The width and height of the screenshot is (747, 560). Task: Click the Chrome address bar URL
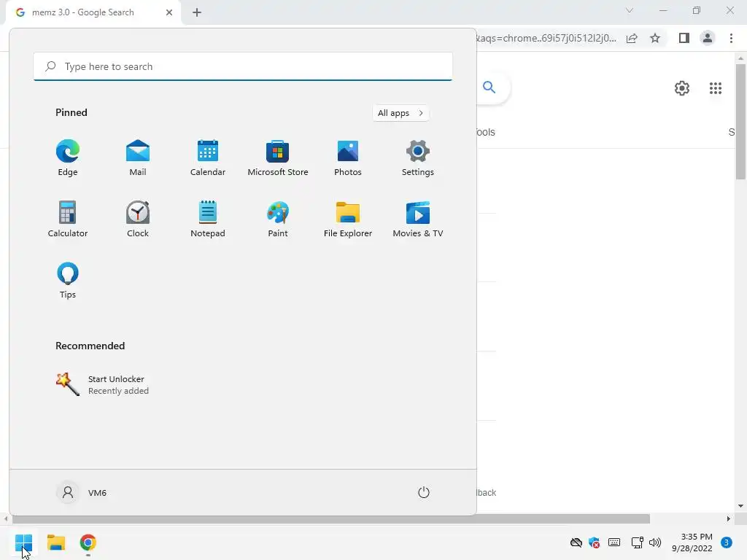(546, 38)
